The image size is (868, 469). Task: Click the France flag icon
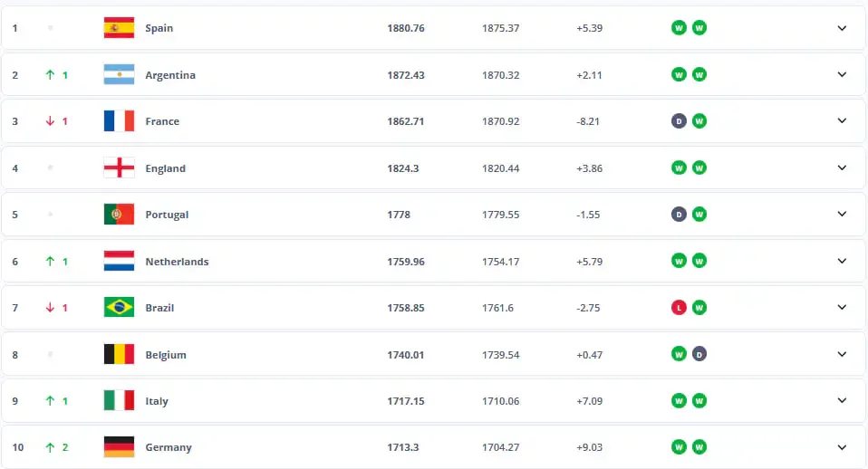(x=119, y=121)
